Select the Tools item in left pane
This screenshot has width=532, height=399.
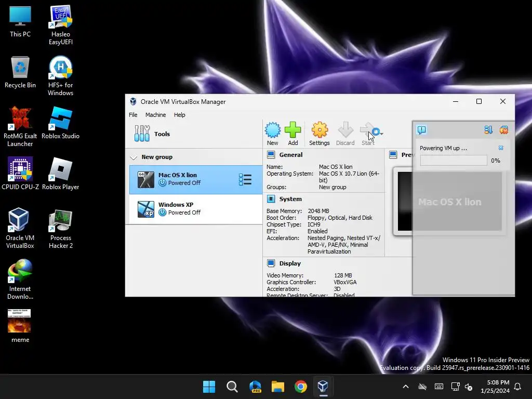coord(194,134)
